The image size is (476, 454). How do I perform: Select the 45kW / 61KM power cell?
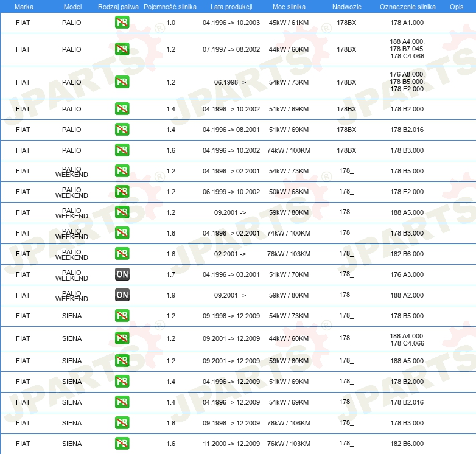pyautogui.click(x=289, y=23)
